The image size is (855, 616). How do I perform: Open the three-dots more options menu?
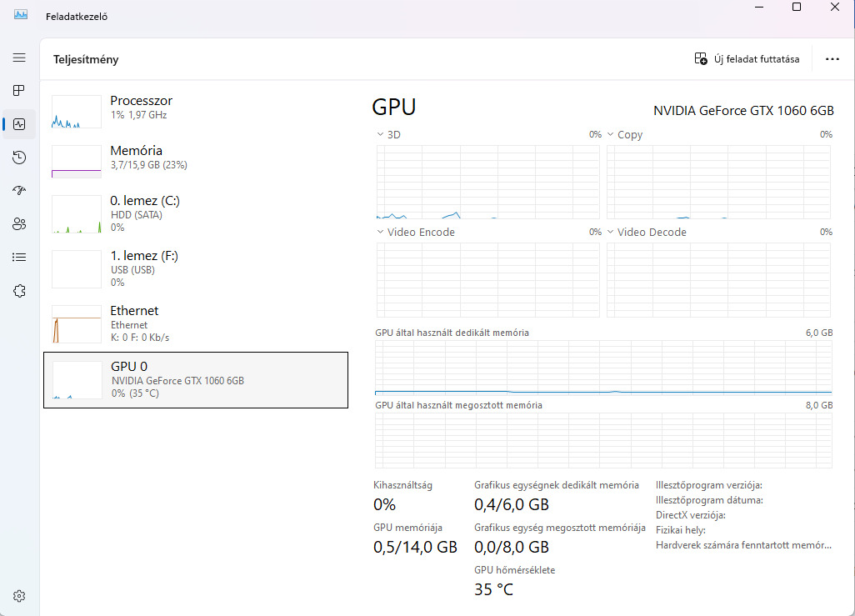point(832,59)
